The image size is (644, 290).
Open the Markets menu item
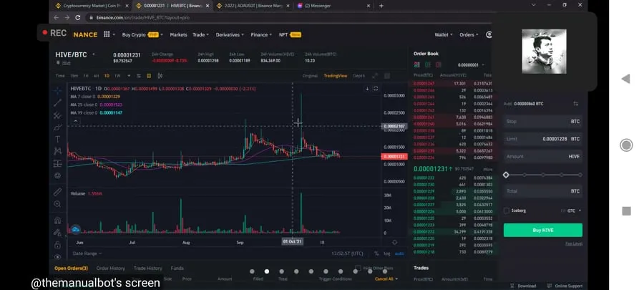[178, 35]
